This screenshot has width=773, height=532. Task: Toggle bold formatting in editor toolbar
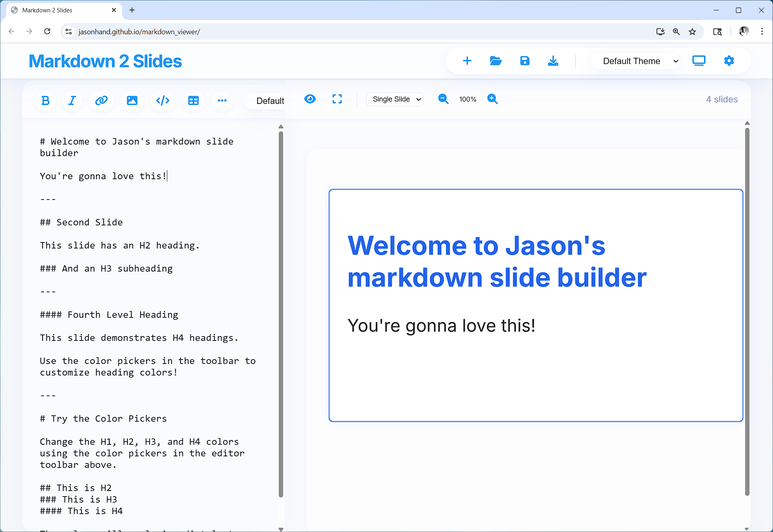tap(46, 101)
